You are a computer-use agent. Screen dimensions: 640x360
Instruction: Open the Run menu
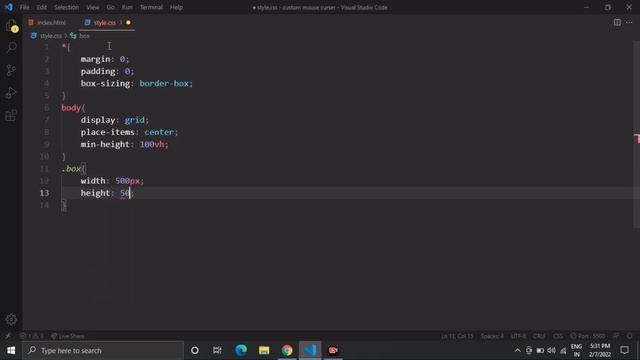coord(127,7)
